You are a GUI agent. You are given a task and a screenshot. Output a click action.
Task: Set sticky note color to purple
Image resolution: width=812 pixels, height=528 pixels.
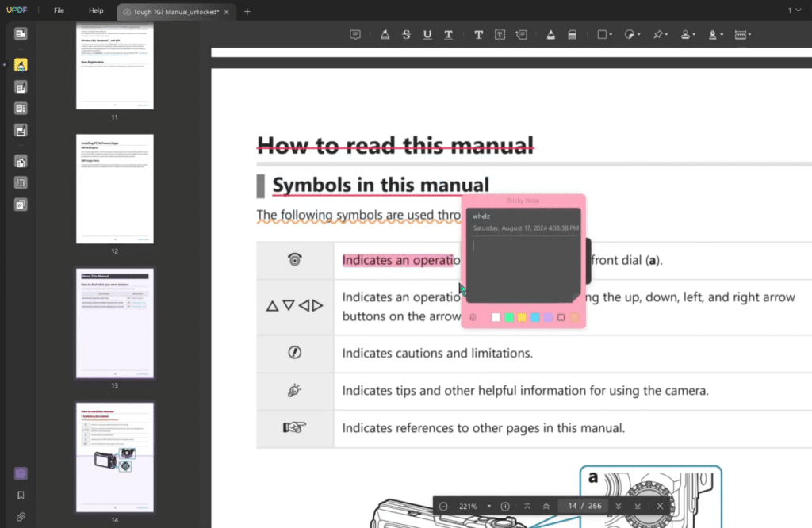tap(548, 317)
